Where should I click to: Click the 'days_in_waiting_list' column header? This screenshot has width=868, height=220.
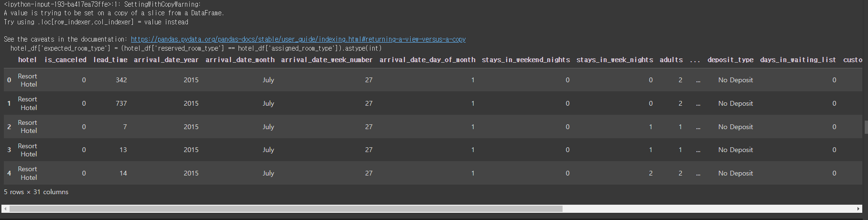798,60
